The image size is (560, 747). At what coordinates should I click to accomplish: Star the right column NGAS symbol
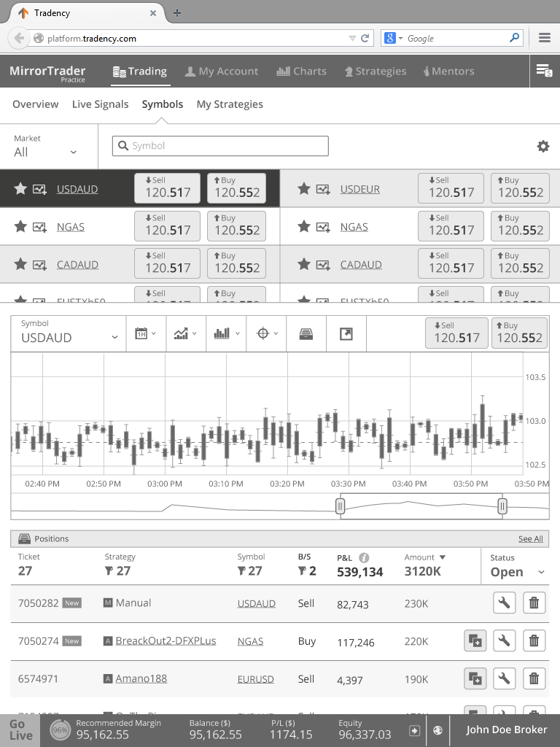pos(304,226)
